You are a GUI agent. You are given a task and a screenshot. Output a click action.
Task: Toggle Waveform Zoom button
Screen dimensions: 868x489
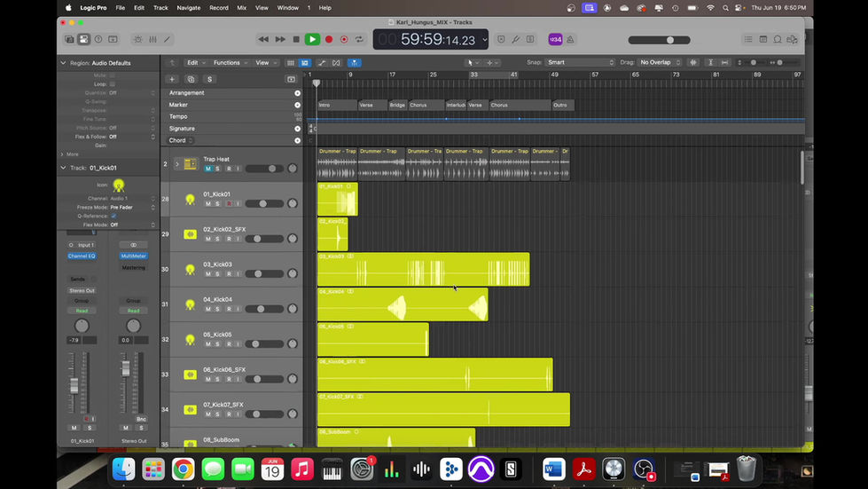point(693,63)
